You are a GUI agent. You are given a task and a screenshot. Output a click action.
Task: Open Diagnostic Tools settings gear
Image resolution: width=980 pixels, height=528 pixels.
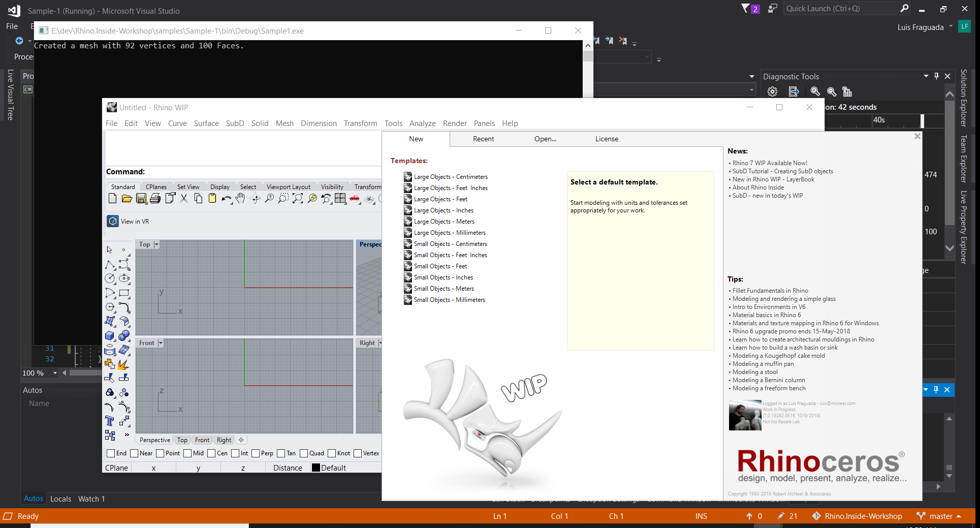click(772, 92)
